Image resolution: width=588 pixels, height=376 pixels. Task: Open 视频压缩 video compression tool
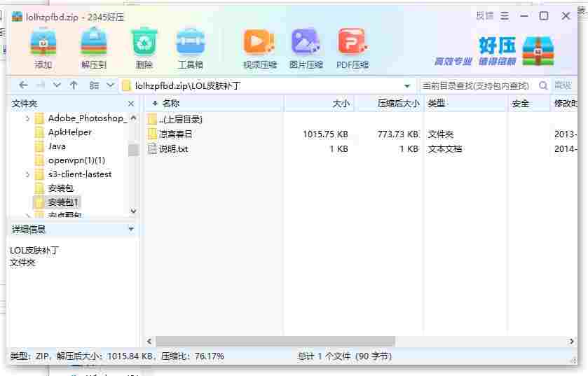click(x=259, y=48)
